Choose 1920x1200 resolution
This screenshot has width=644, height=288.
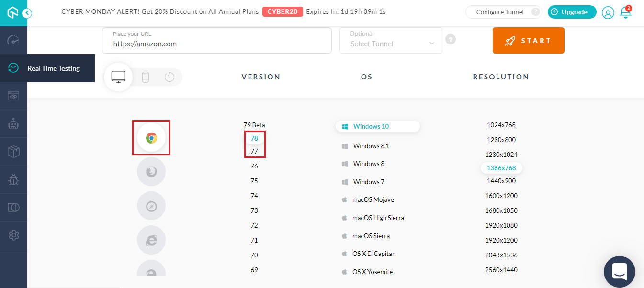501,240
